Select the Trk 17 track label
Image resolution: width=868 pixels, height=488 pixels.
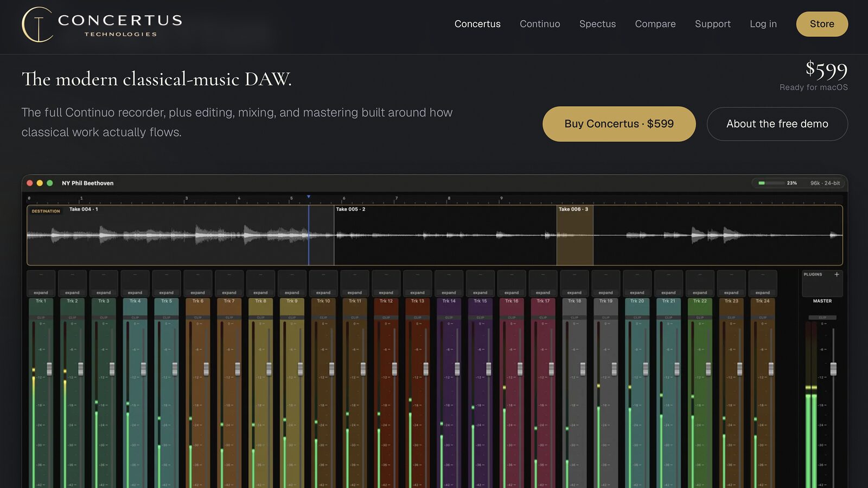[543, 301]
